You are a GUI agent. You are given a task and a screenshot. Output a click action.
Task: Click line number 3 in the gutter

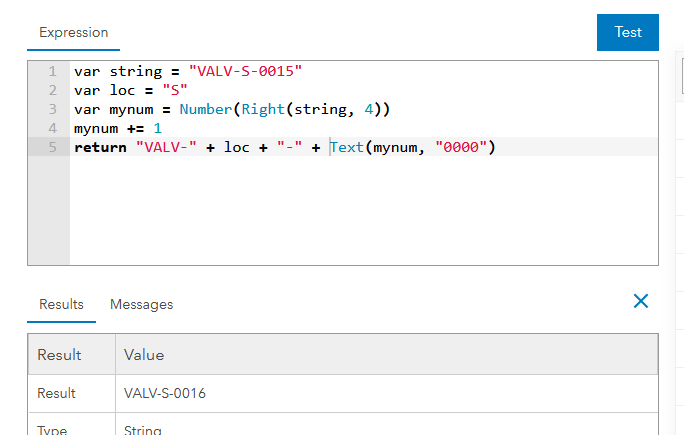tap(52, 110)
